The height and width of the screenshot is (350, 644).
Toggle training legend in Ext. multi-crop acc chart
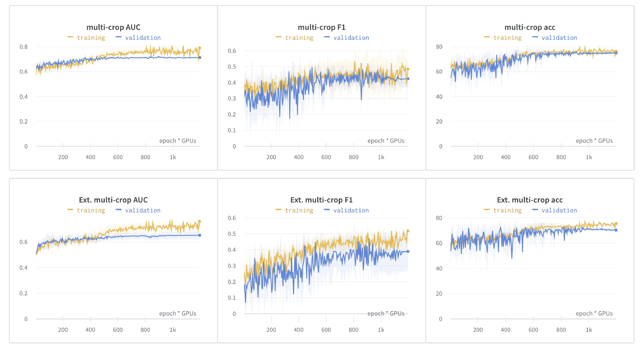pyautogui.click(x=503, y=210)
